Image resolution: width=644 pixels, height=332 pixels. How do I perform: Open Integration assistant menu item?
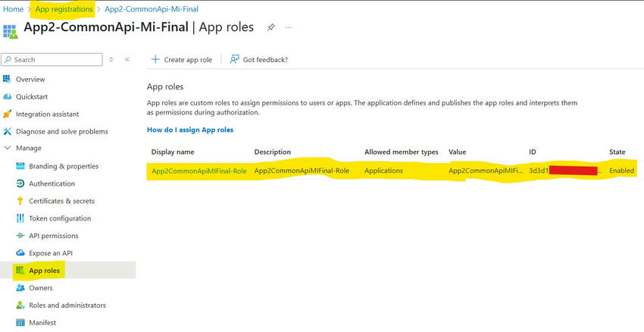(47, 114)
